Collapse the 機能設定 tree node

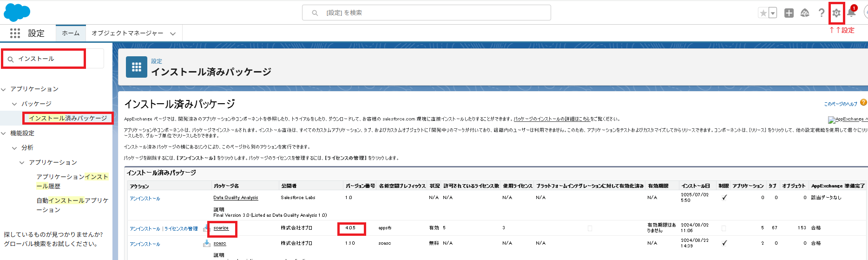click(x=4, y=133)
